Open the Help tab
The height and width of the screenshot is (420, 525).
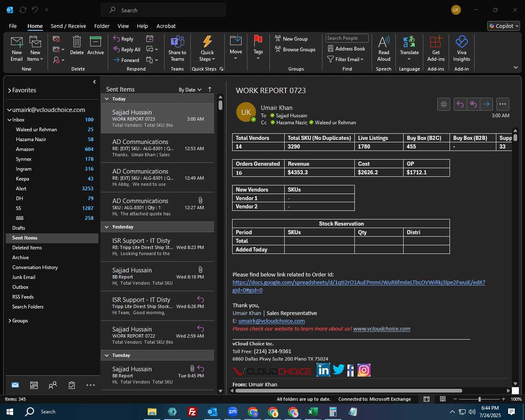[142, 26]
